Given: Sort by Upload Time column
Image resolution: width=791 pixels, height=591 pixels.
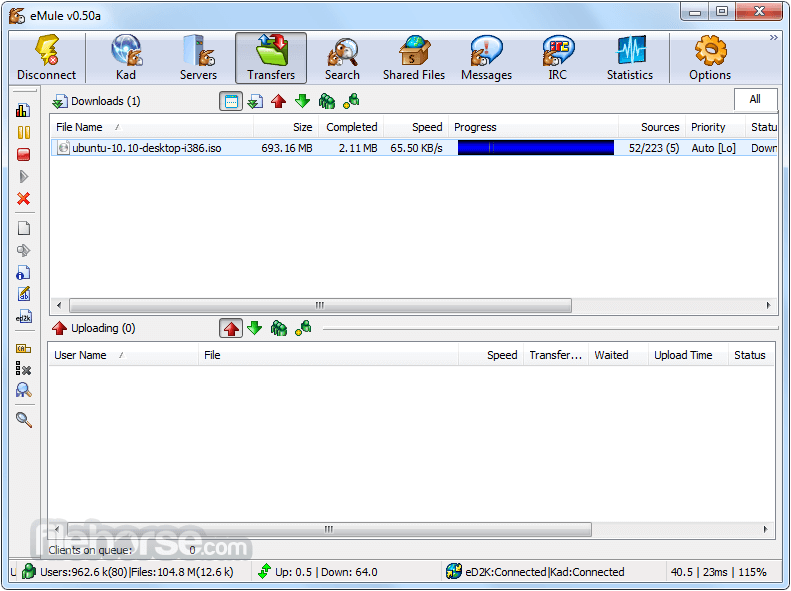Looking at the screenshot, I should pyautogui.click(x=688, y=355).
